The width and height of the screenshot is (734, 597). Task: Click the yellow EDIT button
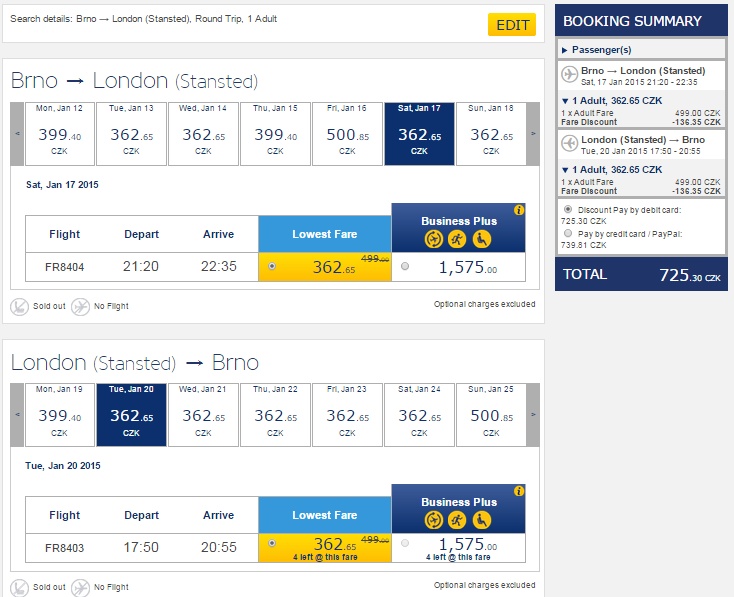click(512, 25)
